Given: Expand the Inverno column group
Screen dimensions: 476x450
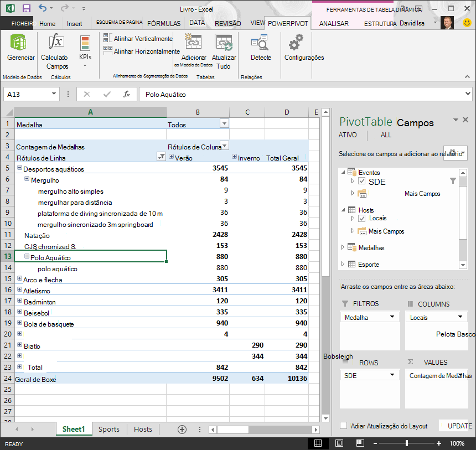Looking at the screenshot, I should click(x=234, y=157).
